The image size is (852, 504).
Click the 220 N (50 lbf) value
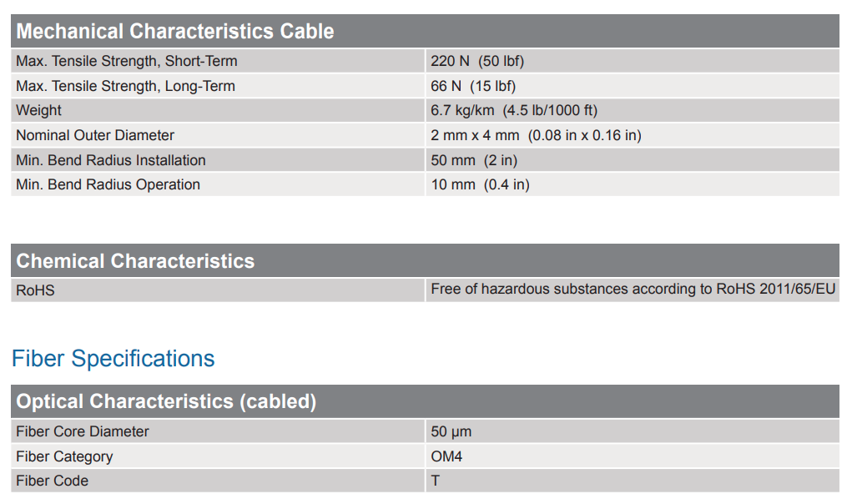click(477, 61)
